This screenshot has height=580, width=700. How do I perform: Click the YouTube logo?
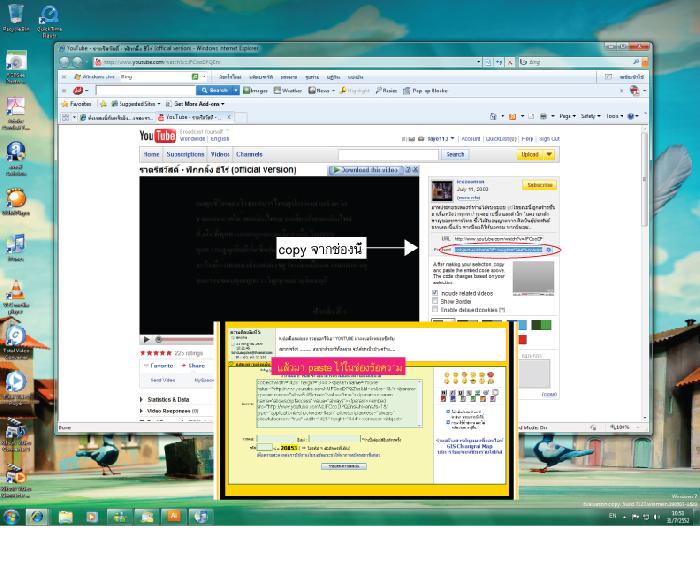[158, 136]
